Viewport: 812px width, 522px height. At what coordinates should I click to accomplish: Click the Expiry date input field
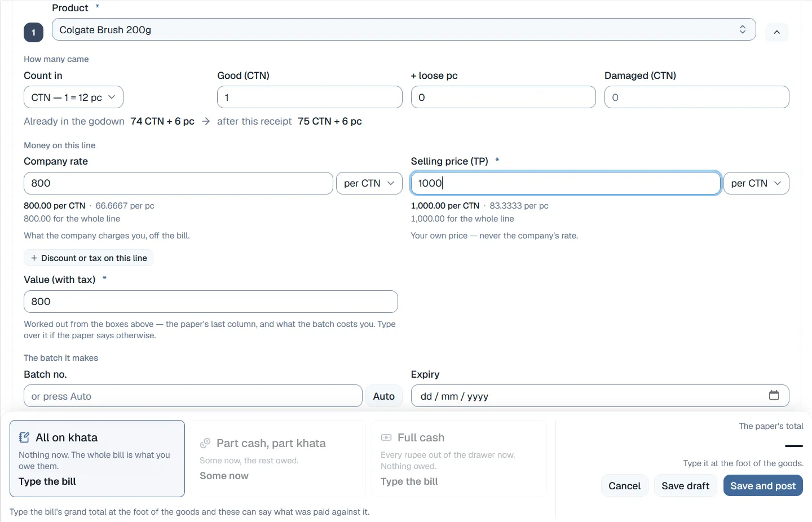600,396
